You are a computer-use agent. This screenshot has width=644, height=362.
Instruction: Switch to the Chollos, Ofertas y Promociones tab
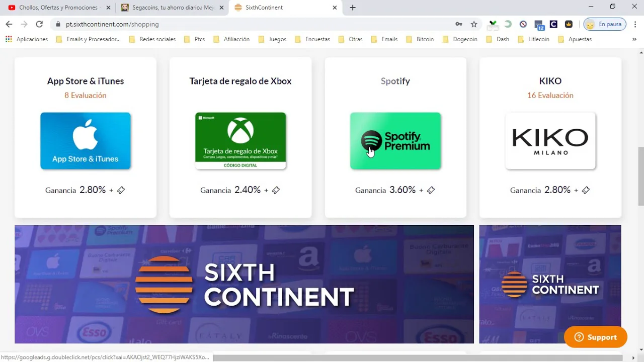pyautogui.click(x=55, y=8)
